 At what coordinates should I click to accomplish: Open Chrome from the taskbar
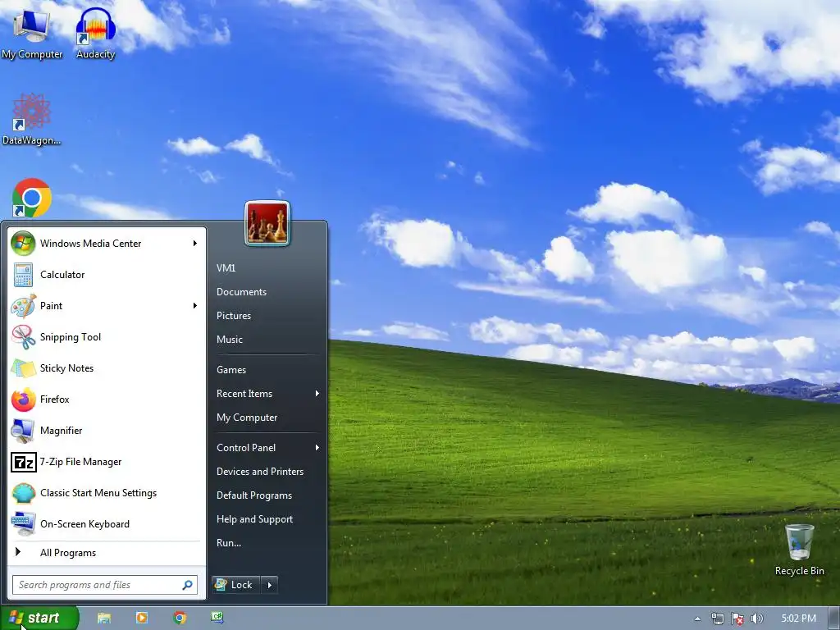click(180, 619)
